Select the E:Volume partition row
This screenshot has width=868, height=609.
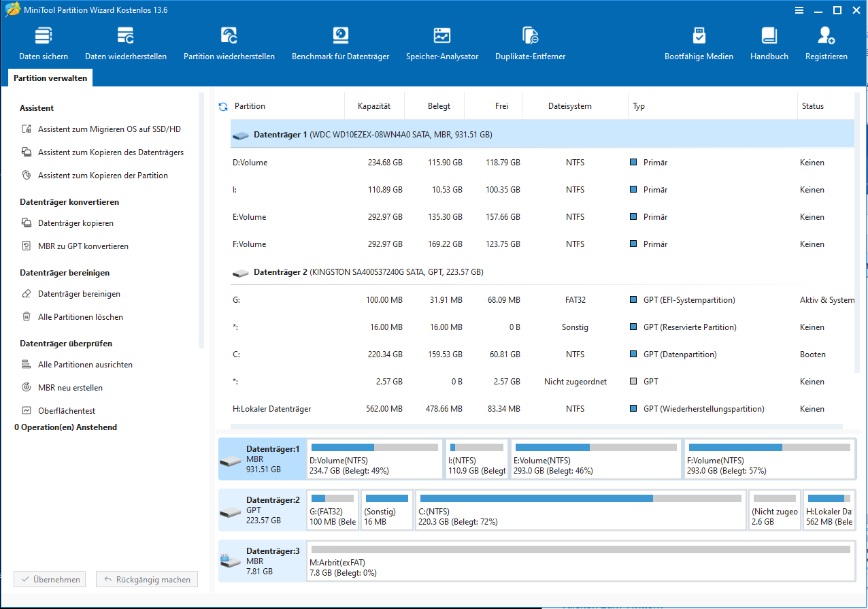click(542, 217)
